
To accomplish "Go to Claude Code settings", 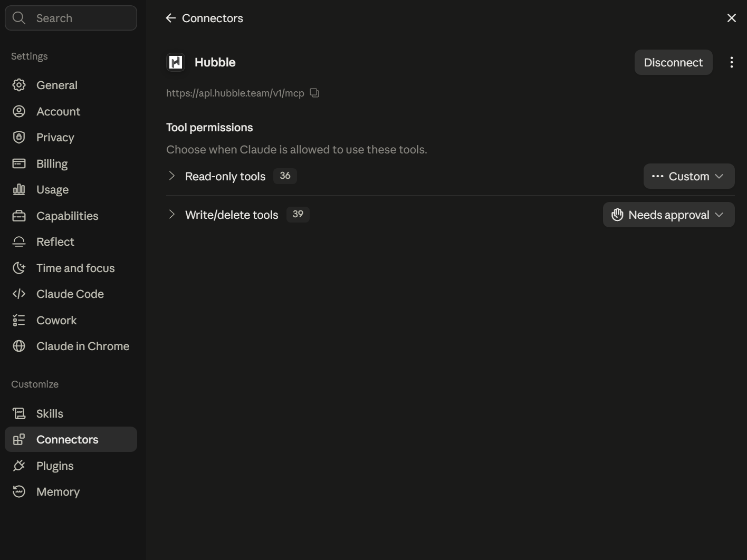I will [71, 294].
